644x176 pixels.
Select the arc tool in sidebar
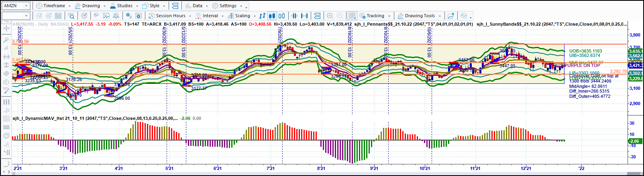pos(6,164)
